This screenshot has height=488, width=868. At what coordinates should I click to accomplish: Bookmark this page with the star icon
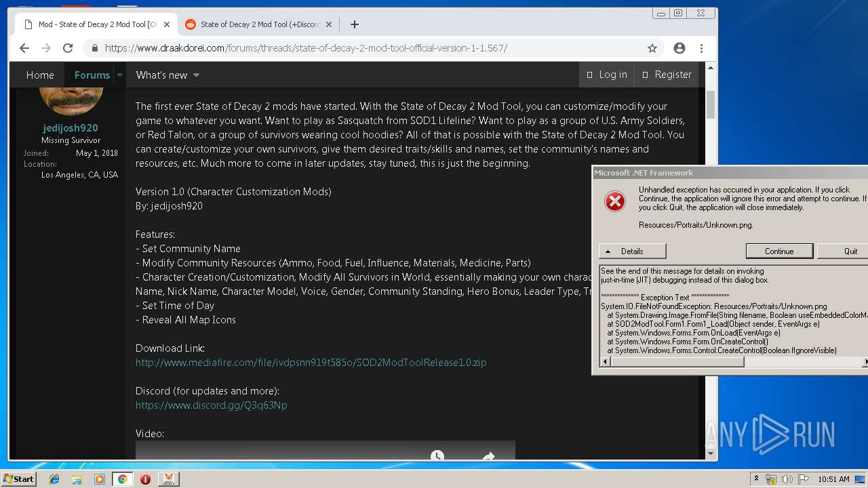click(x=652, y=48)
